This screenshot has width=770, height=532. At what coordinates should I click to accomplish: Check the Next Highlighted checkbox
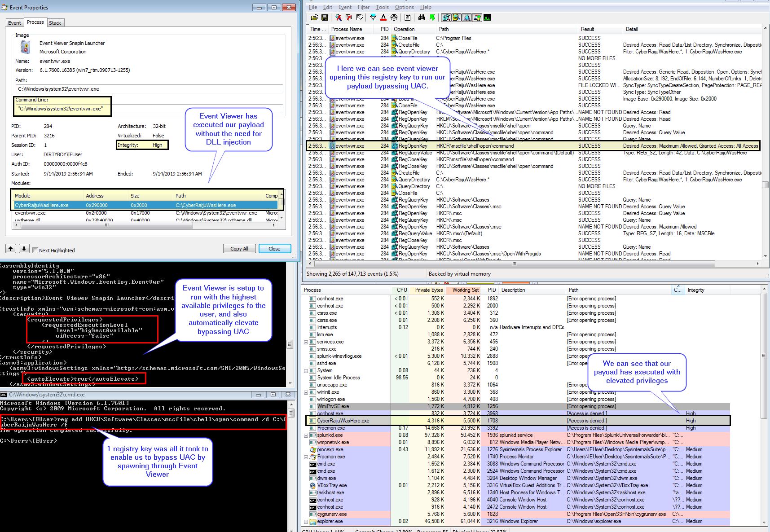(x=35, y=251)
